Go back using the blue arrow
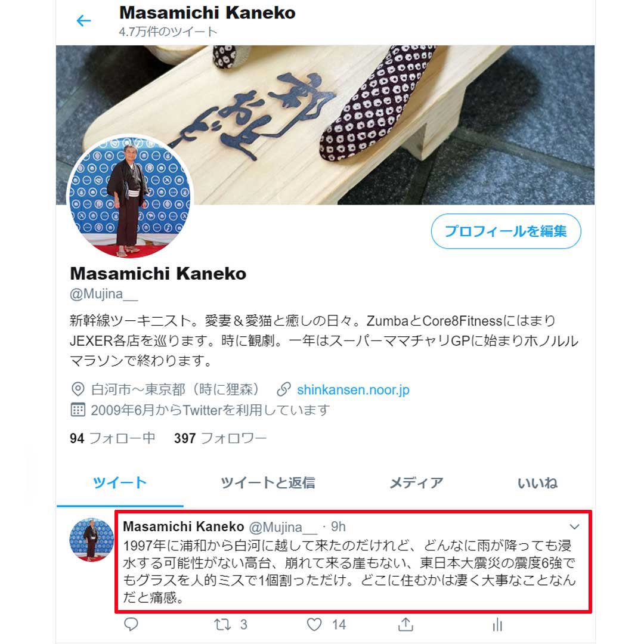This screenshot has width=644, height=644. pyautogui.click(x=83, y=20)
